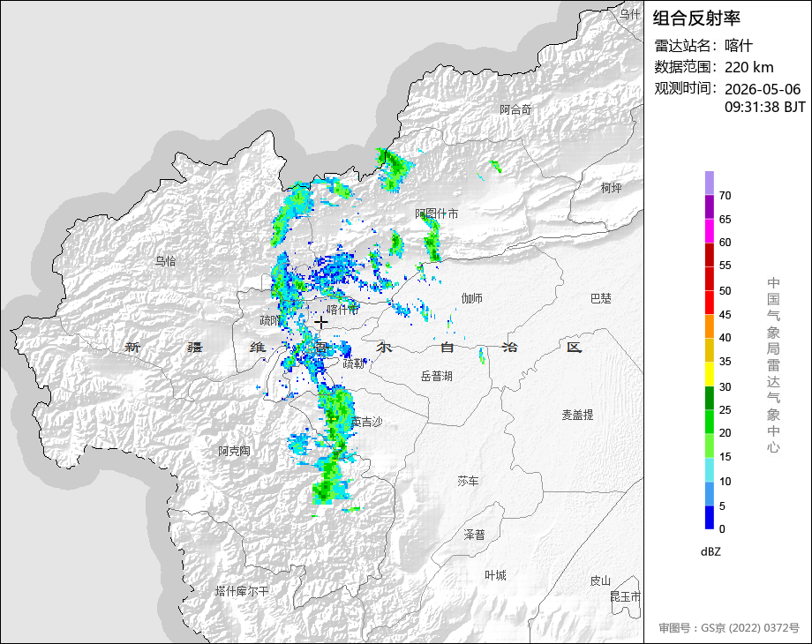
Task: Click the map label 巴楚
Action: (601, 298)
